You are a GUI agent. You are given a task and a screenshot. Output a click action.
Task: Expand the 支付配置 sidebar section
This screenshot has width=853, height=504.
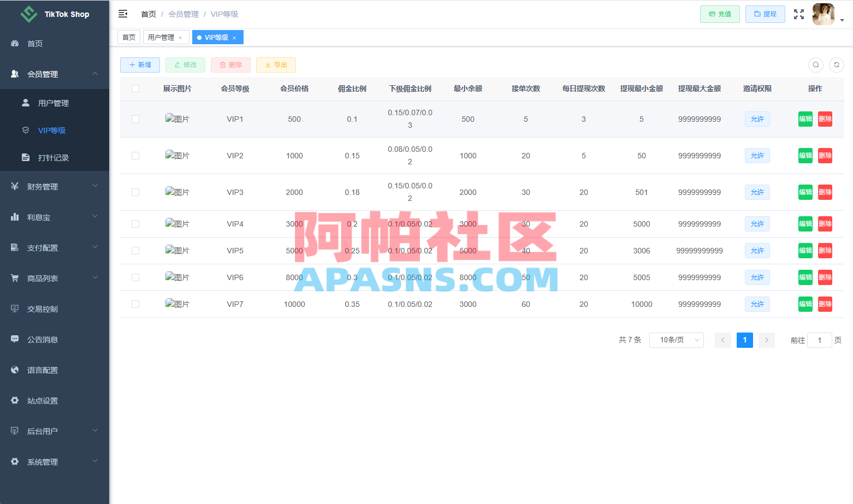tap(55, 248)
